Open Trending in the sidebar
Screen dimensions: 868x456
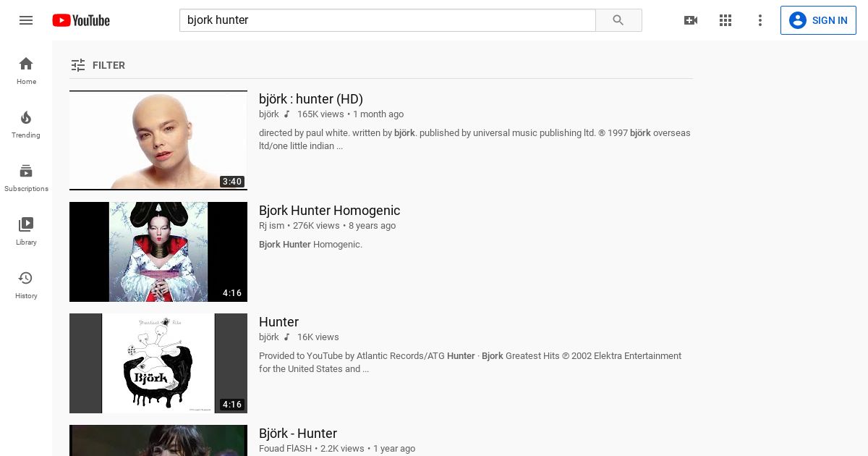click(26, 124)
